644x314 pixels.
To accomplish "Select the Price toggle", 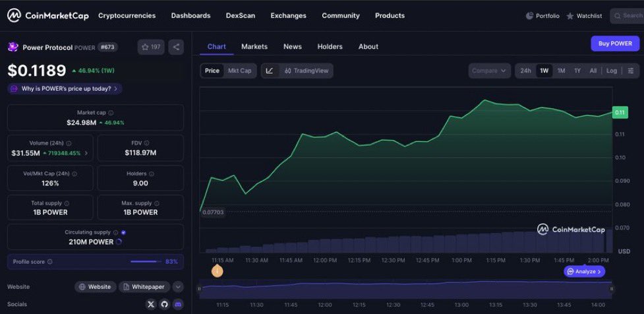I will click(x=212, y=71).
